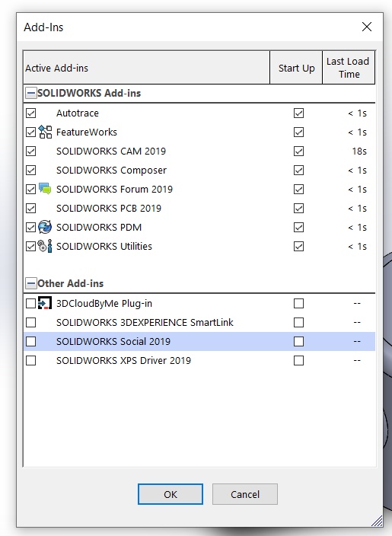Viewport: 392px width, 536px height.
Task: Close the Add-Ins dialog
Action: tap(367, 27)
